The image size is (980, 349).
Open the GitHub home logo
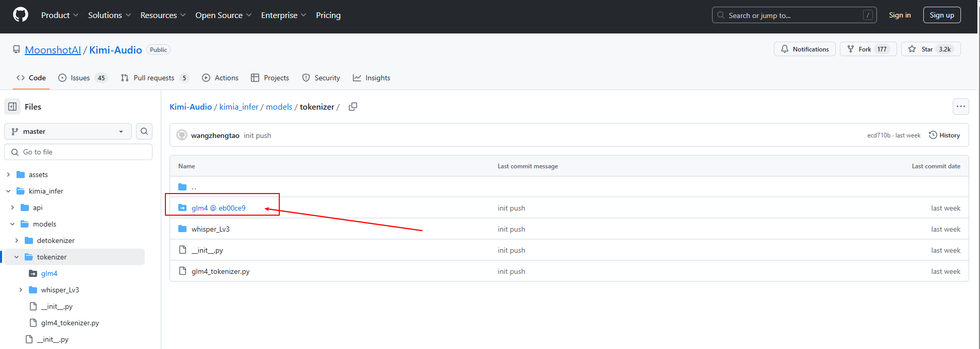tap(21, 15)
